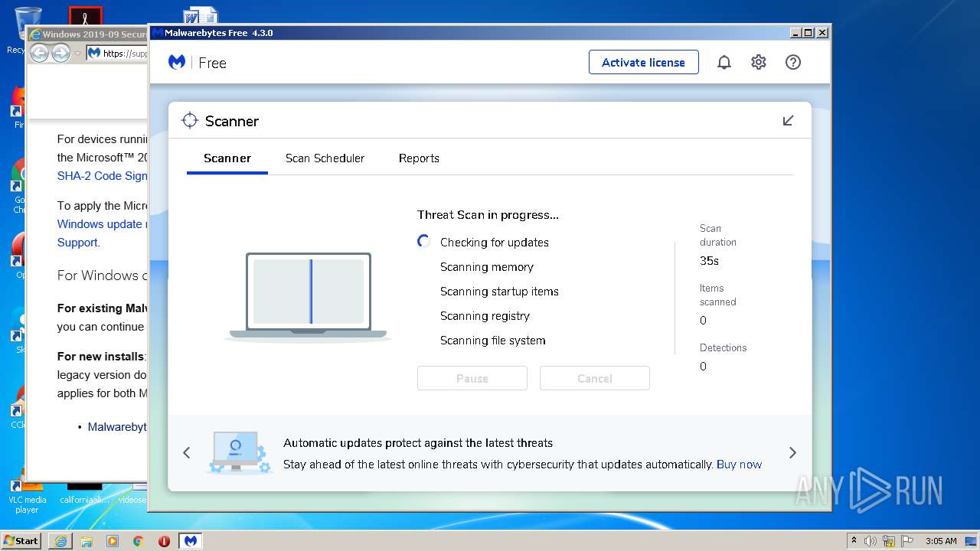Switch to the Scan Scheduler tab
Image resolution: width=980 pixels, height=551 pixels.
pyautogui.click(x=325, y=158)
